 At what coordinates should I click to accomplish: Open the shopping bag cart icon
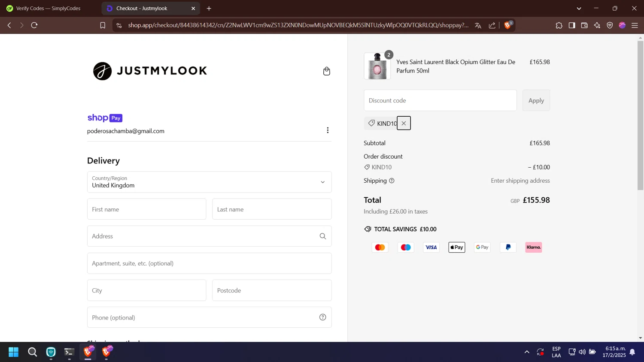click(327, 71)
